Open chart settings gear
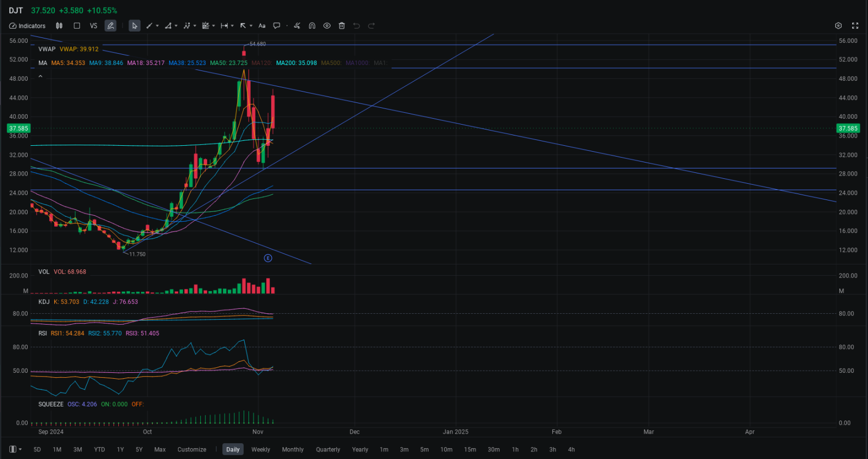Viewport: 868px width, 459px height. coord(838,25)
